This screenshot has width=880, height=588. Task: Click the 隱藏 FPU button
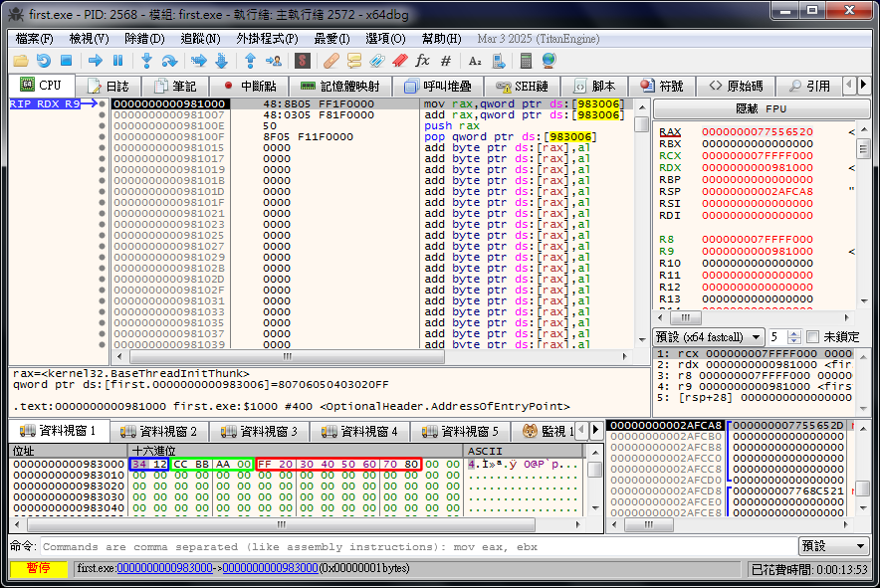[x=761, y=108]
